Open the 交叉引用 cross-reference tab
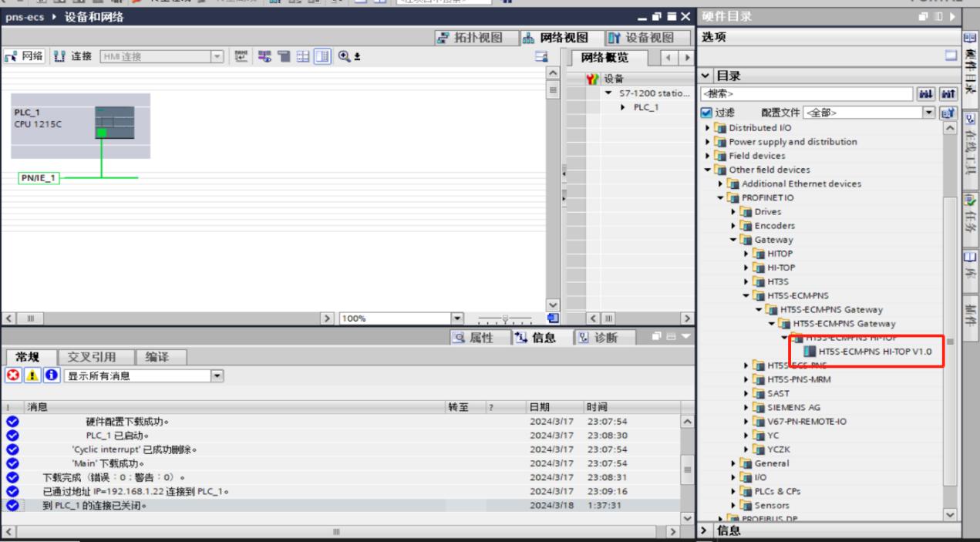 pos(91,356)
